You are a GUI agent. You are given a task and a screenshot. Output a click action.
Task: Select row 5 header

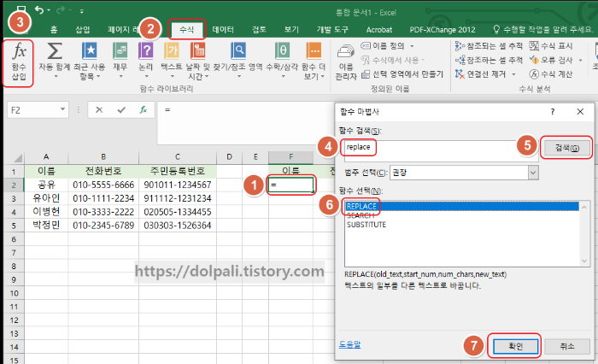coord(14,226)
